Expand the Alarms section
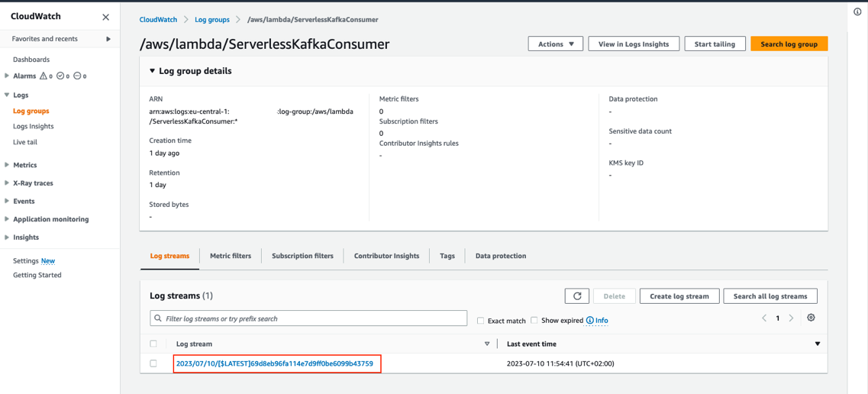 click(7, 76)
